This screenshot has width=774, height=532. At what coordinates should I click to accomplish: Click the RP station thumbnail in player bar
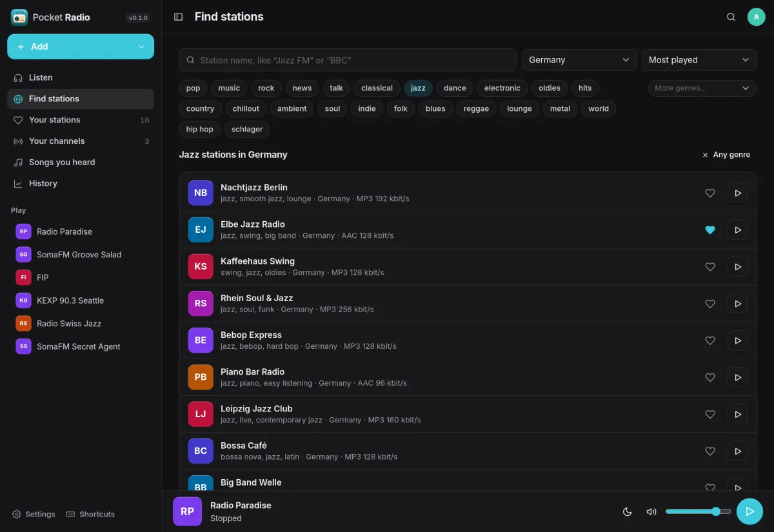click(187, 511)
